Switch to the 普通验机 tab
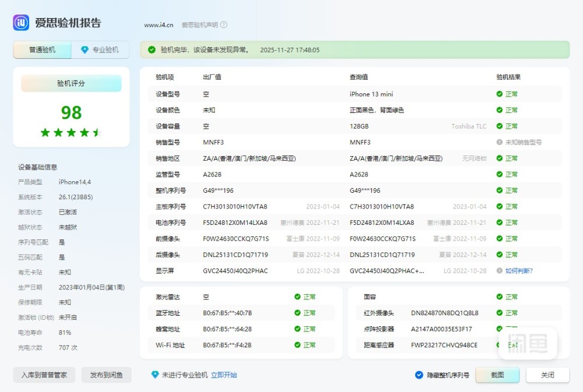 click(x=42, y=50)
